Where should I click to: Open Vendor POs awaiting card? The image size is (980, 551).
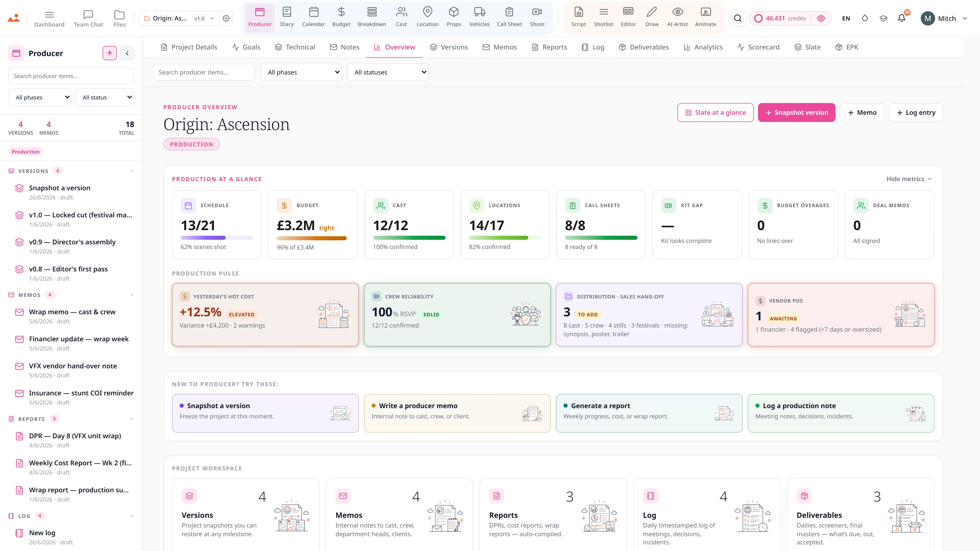click(x=841, y=315)
